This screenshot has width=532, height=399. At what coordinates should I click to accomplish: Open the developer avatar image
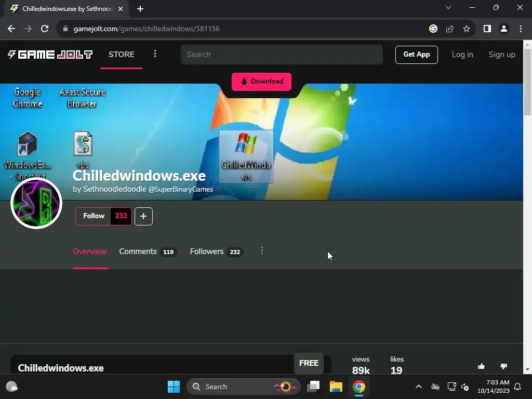click(36, 203)
